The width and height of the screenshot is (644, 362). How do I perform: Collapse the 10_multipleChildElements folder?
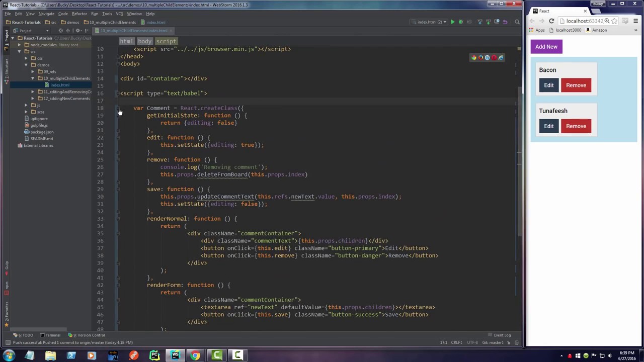click(x=33, y=78)
